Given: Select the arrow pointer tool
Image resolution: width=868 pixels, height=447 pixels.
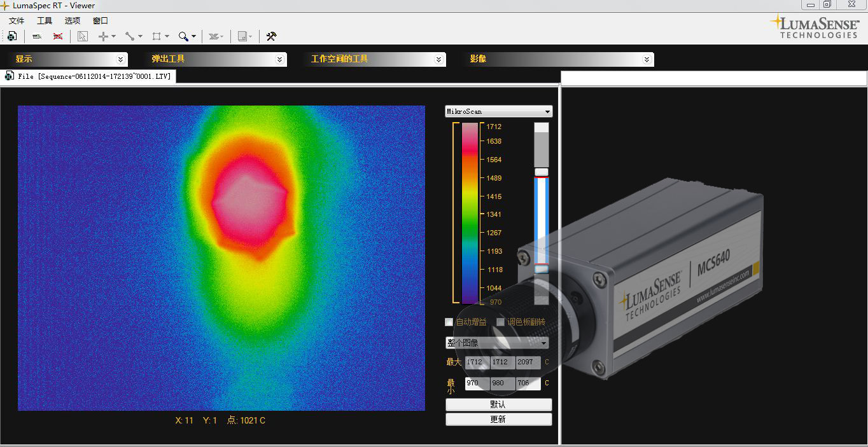Looking at the screenshot, I should point(83,36).
